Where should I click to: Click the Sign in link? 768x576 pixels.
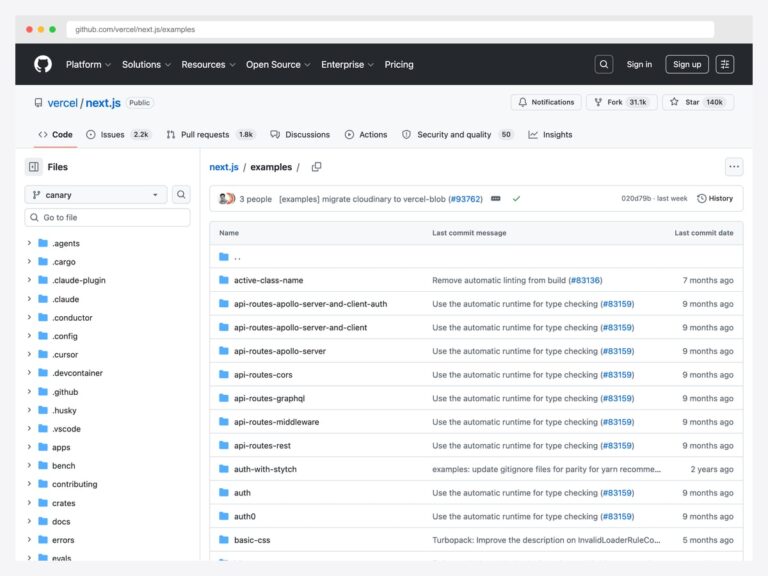tap(639, 64)
